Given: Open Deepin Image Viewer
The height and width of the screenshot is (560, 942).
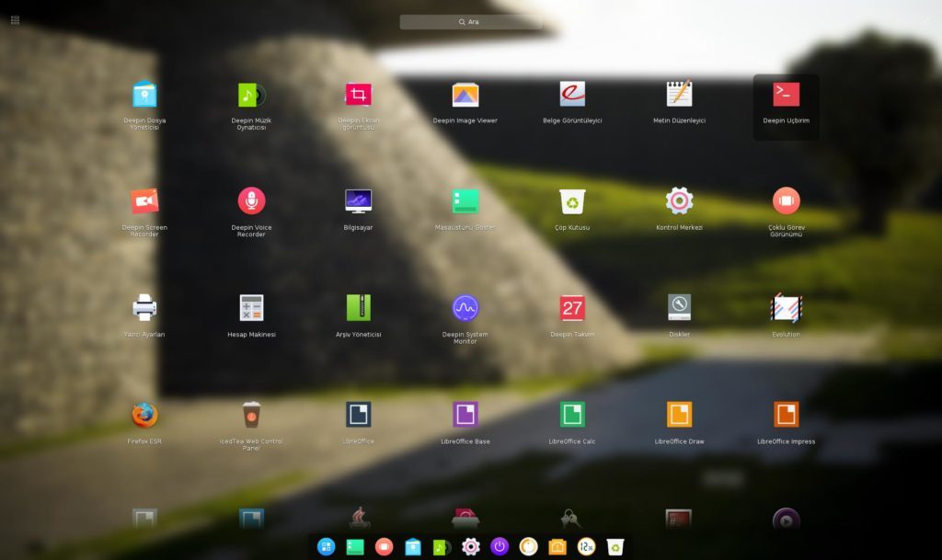Looking at the screenshot, I should [x=465, y=95].
